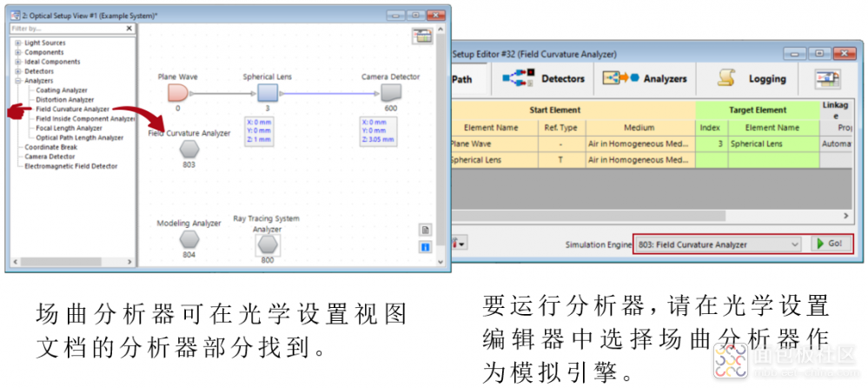Expand the Ideal Components node

point(18,62)
